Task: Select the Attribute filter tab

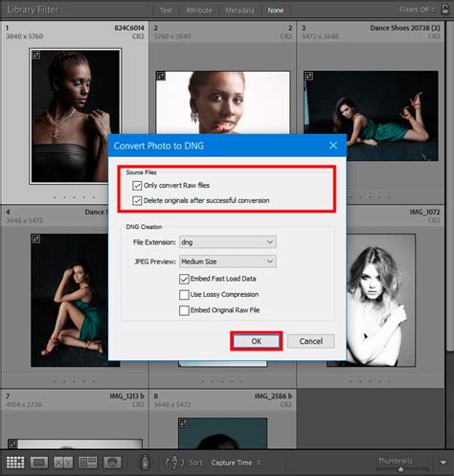Action: coord(199,11)
